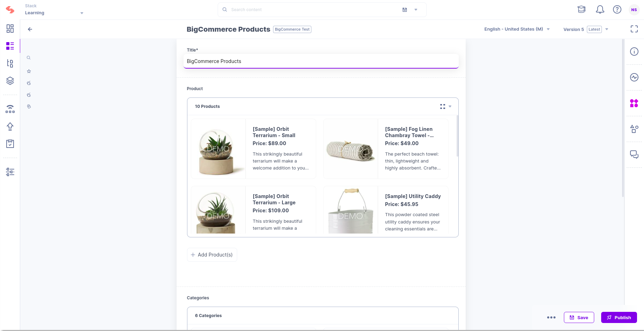The width and height of the screenshot is (644, 331).
Task: Click the product list vertical scrollbar
Action: (457, 136)
